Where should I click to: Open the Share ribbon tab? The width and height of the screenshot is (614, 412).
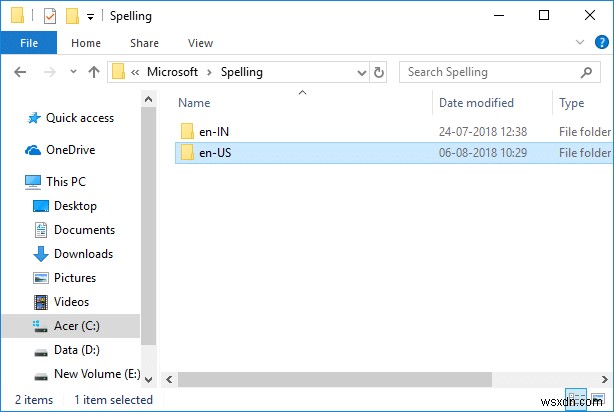click(144, 43)
